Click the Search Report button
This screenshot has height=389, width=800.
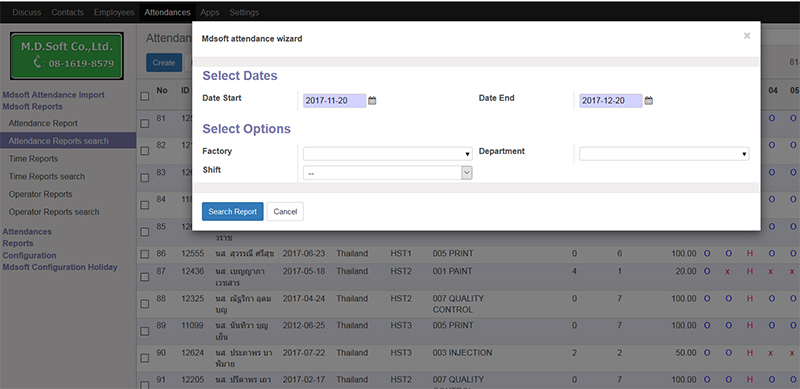click(233, 211)
